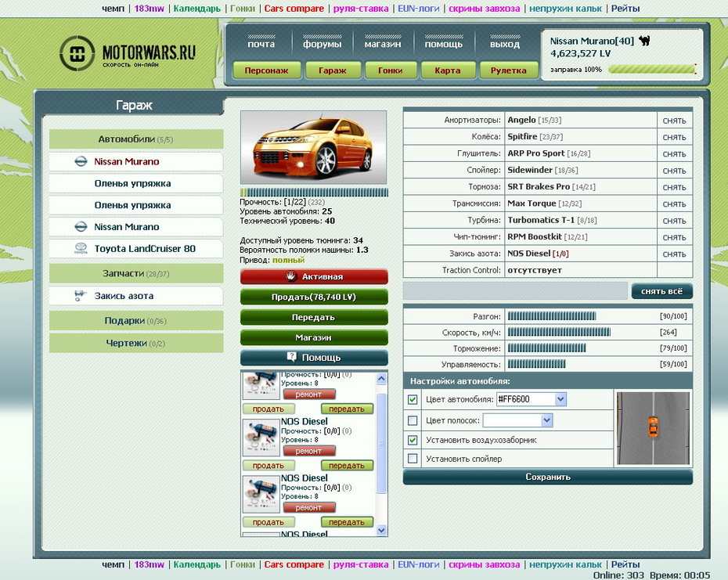Enable the Цвет полосок checkbox
The width and height of the screenshot is (728, 580).
click(x=413, y=421)
